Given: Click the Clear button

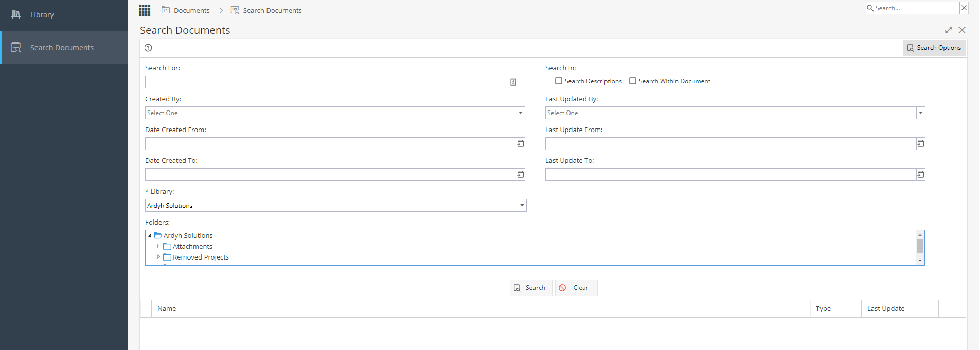Looking at the screenshot, I should 576,288.
